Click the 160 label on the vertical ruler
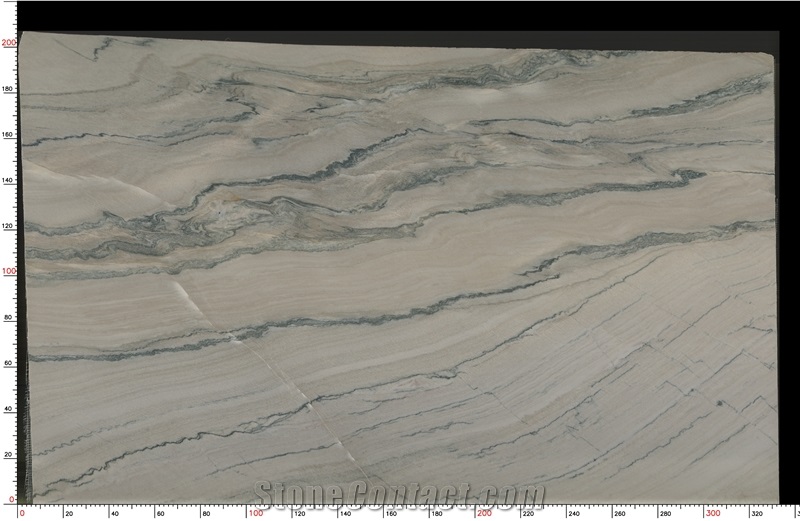Image resolution: width=800 pixels, height=521 pixels. click(x=8, y=135)
